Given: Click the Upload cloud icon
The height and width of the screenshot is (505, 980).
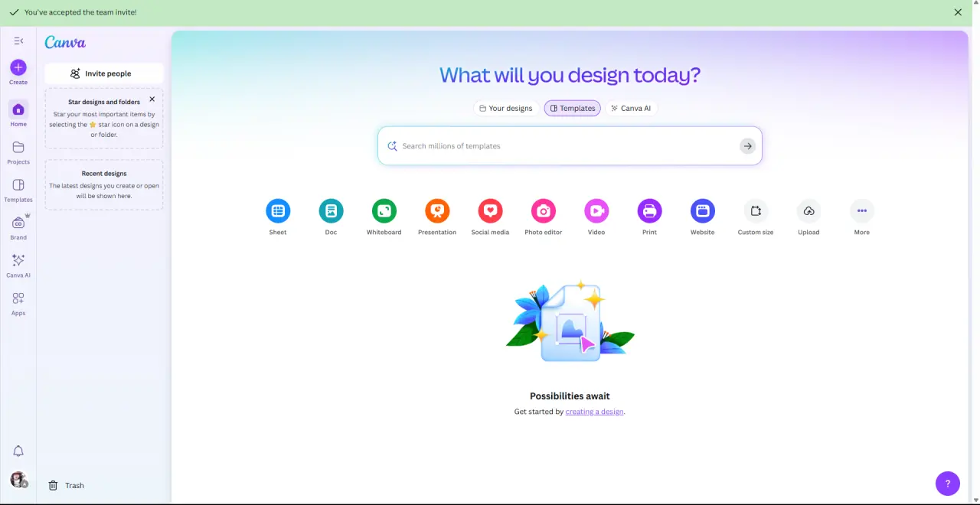Looking at the screenshot, I should coord(808,210).
